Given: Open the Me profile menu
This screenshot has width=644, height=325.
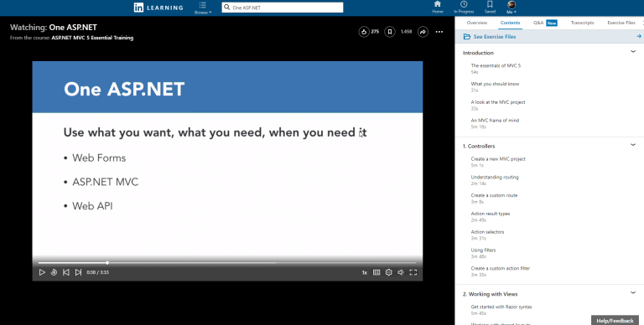Looking at the screenshot, I should [512, 7].
